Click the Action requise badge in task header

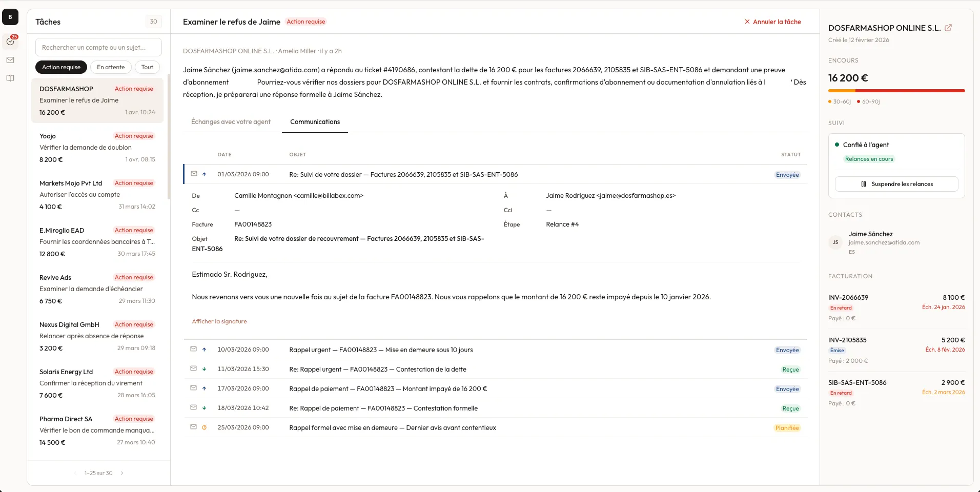305,22
